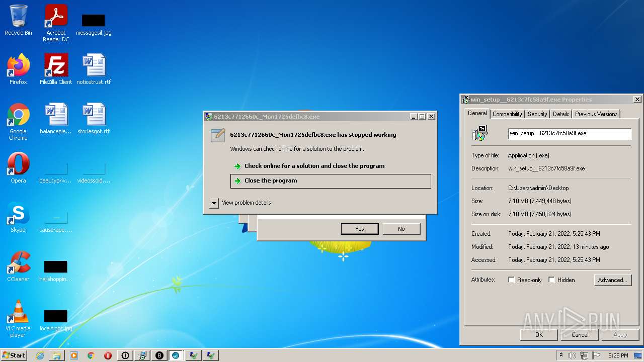Open the Action Center flag icon
The image size is (644, 362).
tap(596, 355)
